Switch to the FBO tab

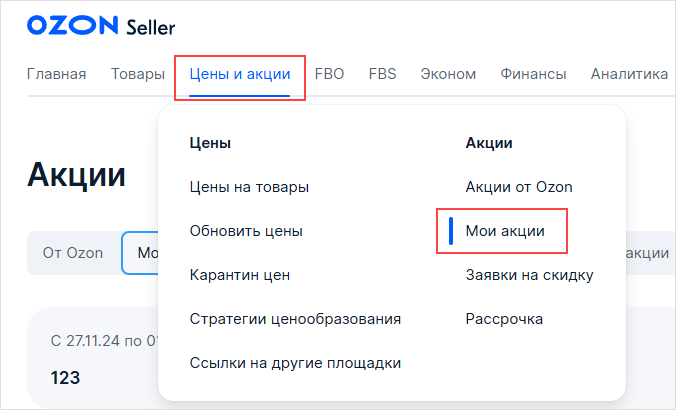pos(330,74)
